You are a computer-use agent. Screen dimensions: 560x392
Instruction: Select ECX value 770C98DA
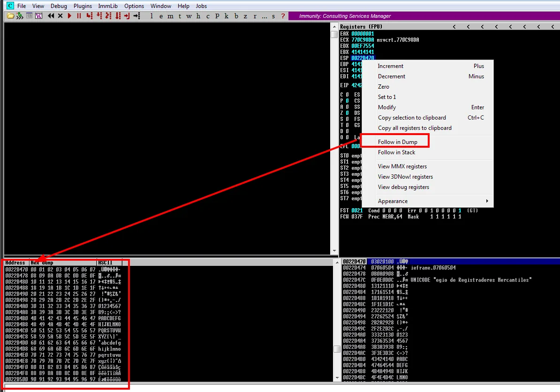coord(363,40)
